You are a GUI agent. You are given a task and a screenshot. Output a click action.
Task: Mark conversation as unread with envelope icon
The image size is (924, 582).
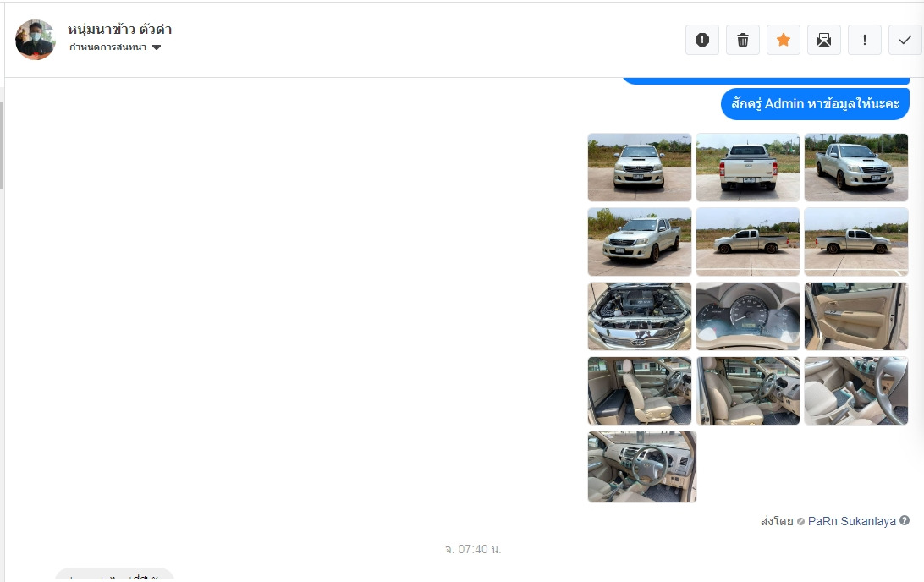coord(824,40)
